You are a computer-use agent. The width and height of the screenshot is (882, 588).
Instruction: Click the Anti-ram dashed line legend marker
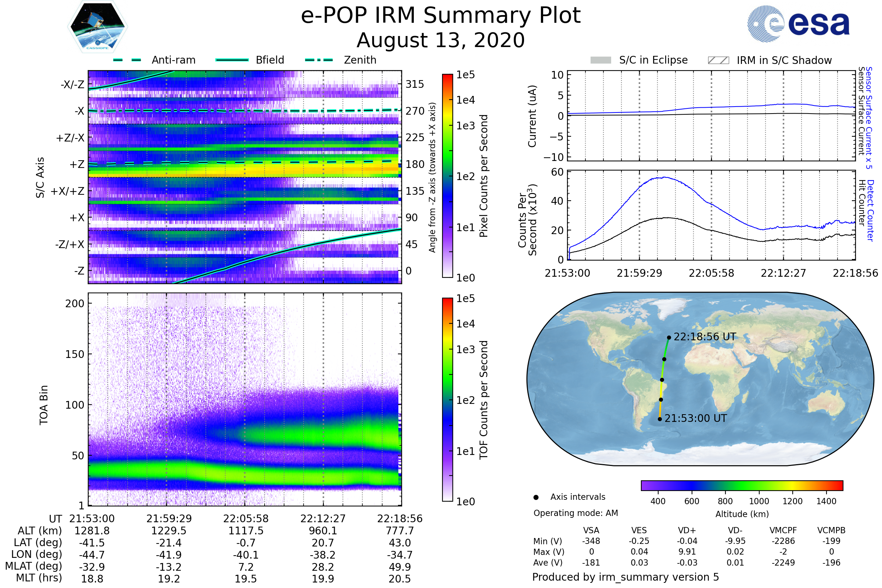pos(127,60)
